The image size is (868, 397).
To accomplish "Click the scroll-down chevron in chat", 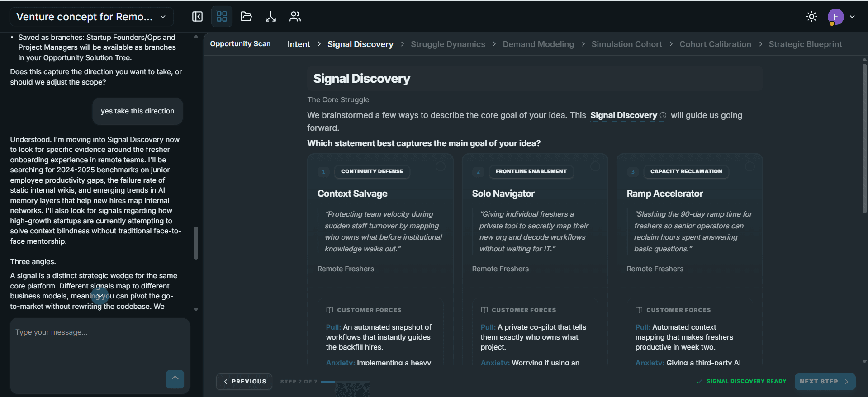I will (100, 296).
